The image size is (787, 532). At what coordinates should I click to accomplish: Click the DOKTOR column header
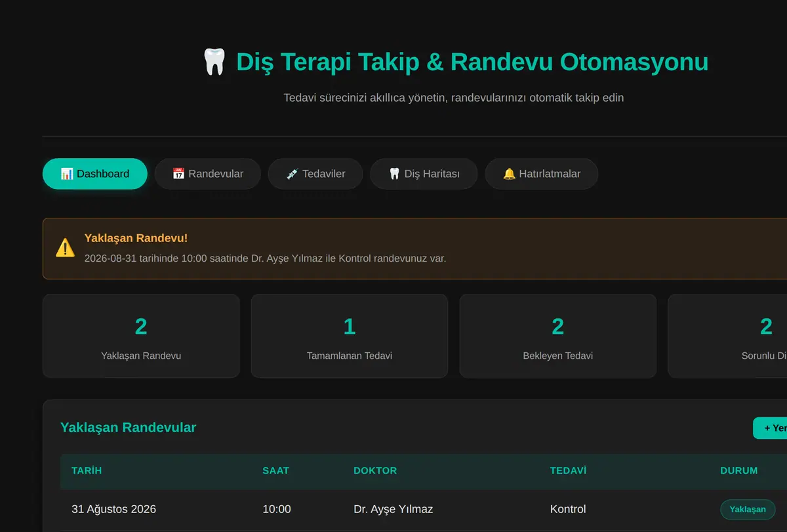[x=375, y=471]
